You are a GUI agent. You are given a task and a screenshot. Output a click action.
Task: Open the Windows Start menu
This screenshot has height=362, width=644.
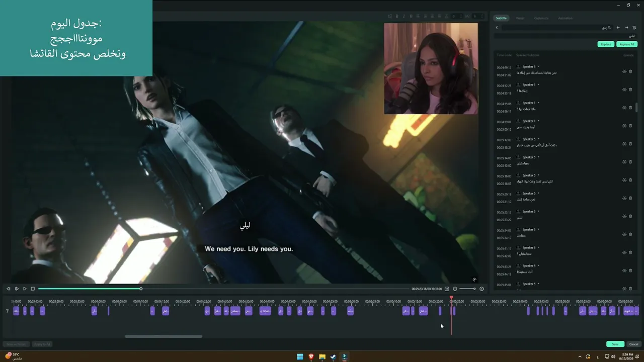pyautogui.click(x=300, y=357)
